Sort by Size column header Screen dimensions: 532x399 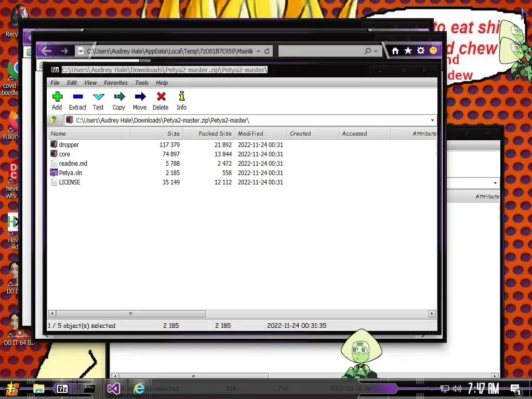coord(157,134)
